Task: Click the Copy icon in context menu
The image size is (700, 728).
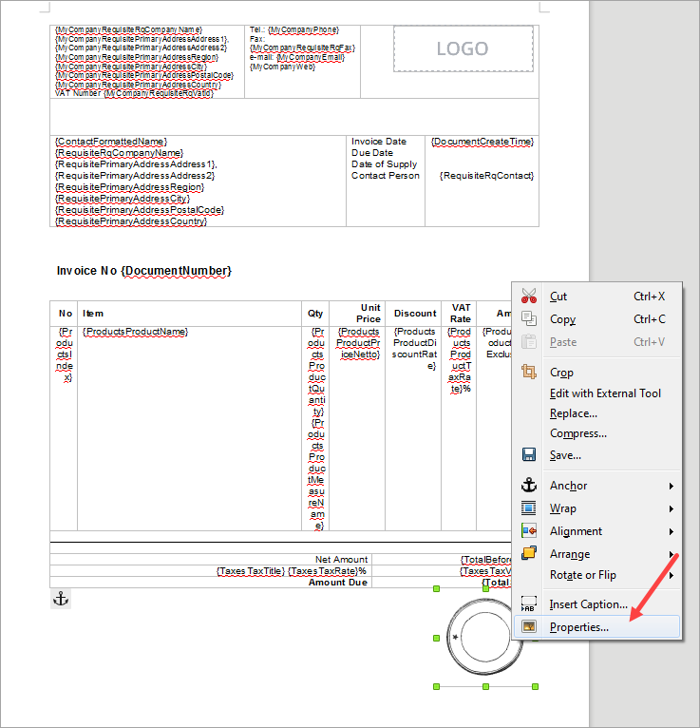Action: [529, 318]
